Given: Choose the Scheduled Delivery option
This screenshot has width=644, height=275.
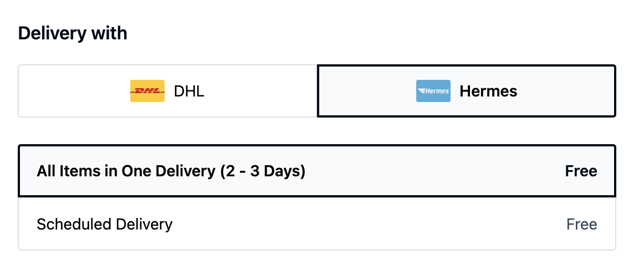Looking at the screenshot, I should tap(316, 225).
